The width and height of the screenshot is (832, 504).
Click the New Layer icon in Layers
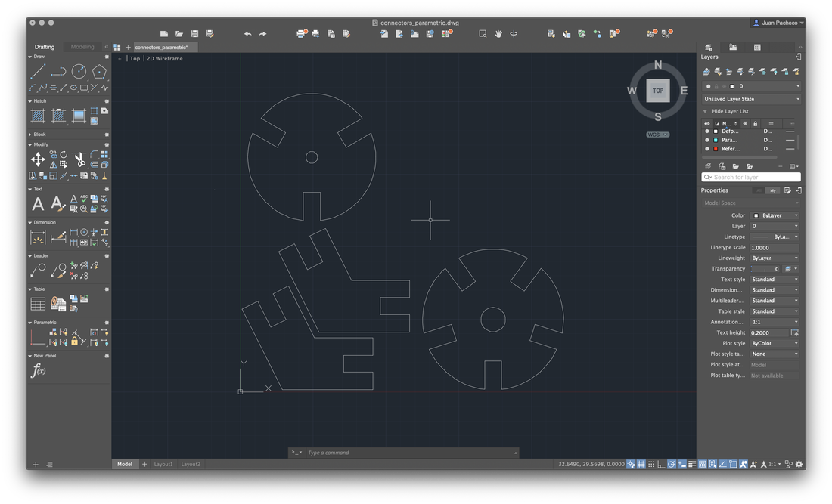click(x=707, y=166)
